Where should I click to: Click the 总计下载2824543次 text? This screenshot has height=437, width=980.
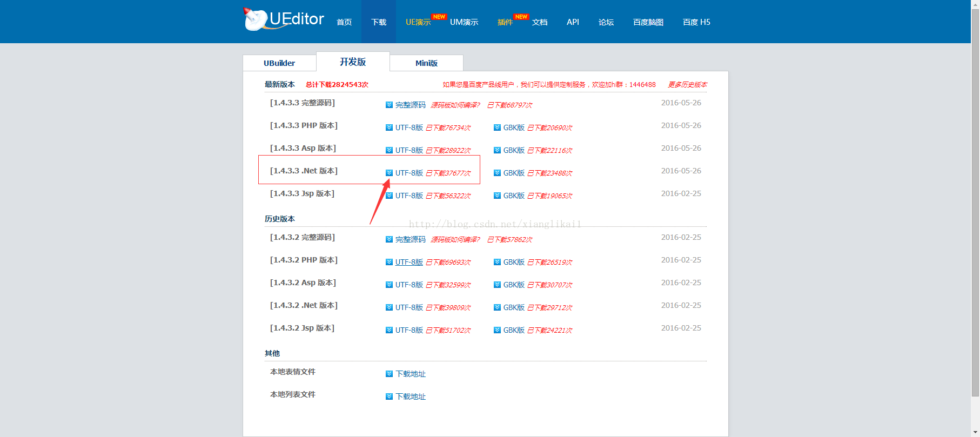[337, 85]
